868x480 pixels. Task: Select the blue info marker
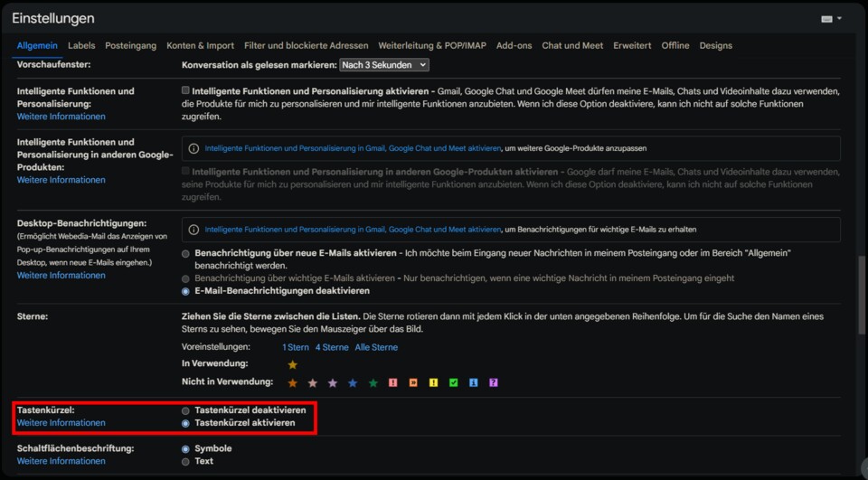pyautogui.click(x=473, y=382)
